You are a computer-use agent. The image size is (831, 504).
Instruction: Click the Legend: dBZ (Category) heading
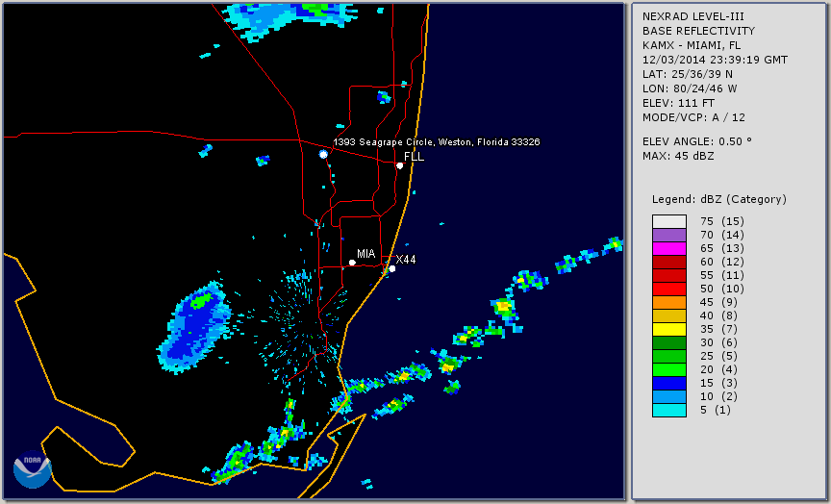[719, 199]
